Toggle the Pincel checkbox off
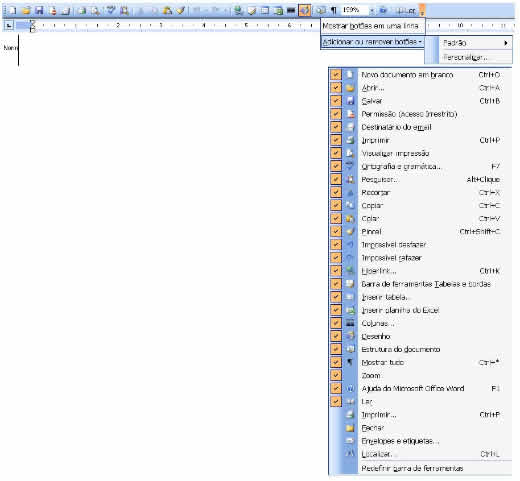520x481 pixels. point(336,231)
